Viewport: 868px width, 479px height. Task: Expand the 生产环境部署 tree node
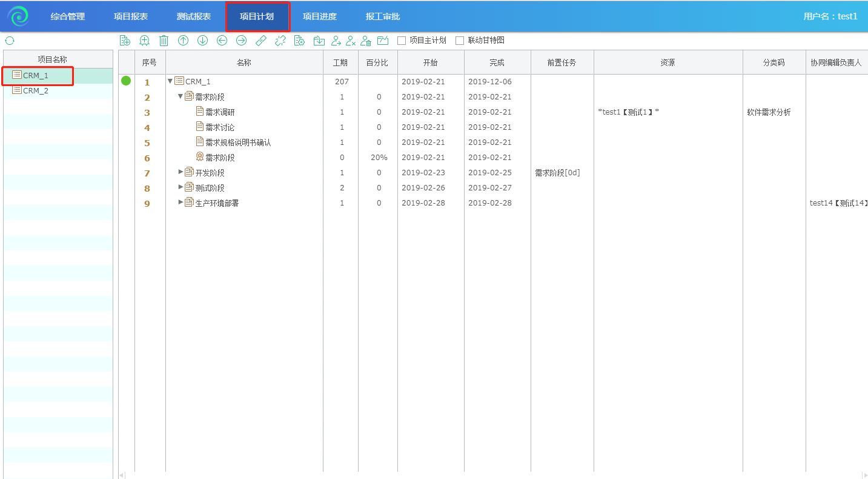coord(181,203)
